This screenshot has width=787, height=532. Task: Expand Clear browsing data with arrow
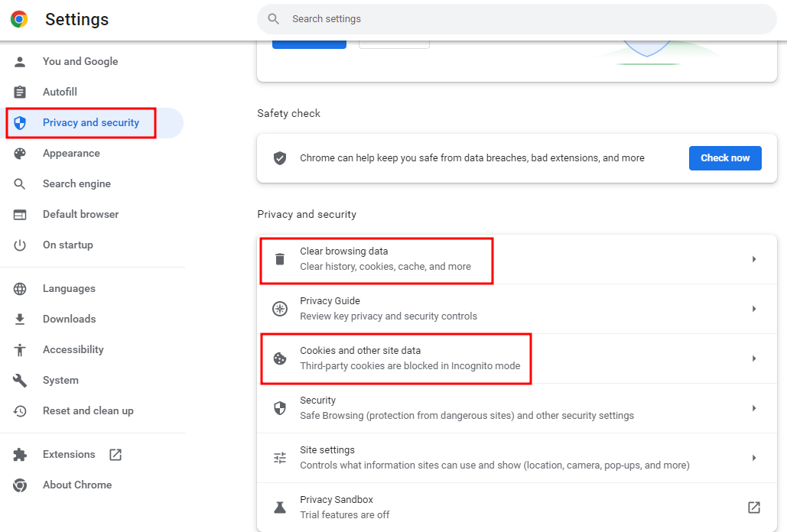coord(753,259)
